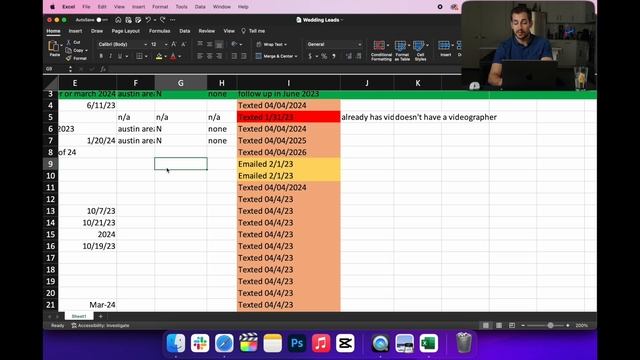
Task: Adjust the zoom slider handle
Action: pos(550,326)
